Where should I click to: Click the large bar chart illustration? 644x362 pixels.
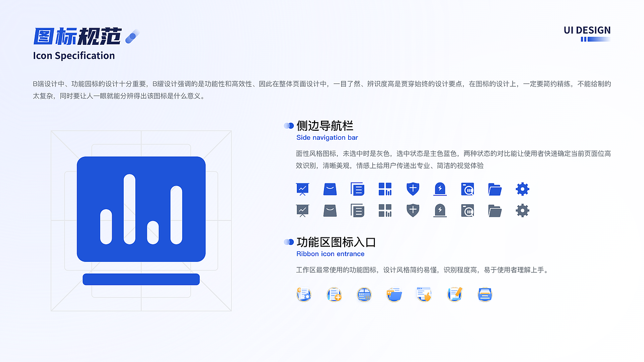[x=141, y=209]
